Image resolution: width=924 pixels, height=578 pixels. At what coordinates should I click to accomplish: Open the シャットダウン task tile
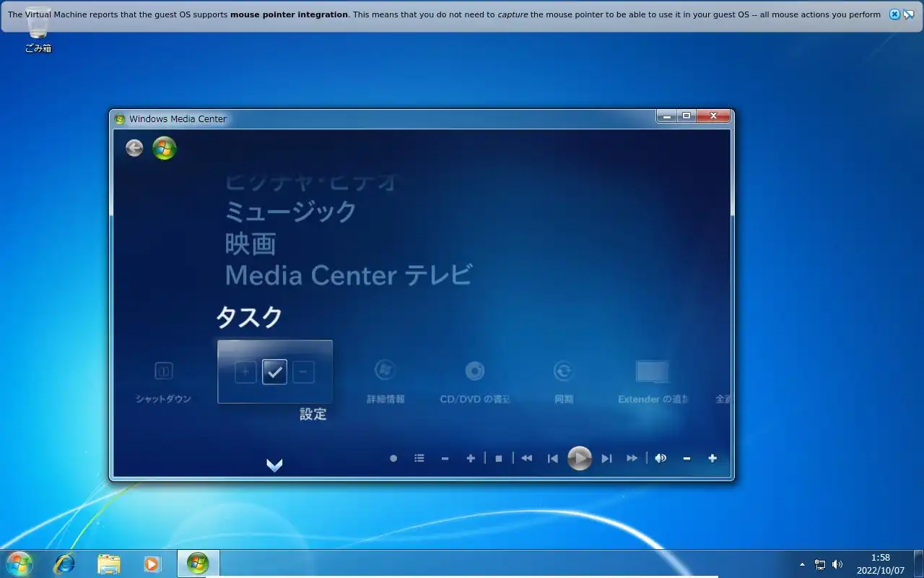click(164, 382)
